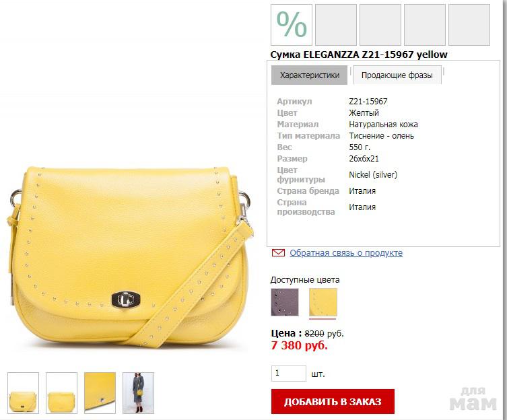Click the percent discount badge icon

point(292,25)
